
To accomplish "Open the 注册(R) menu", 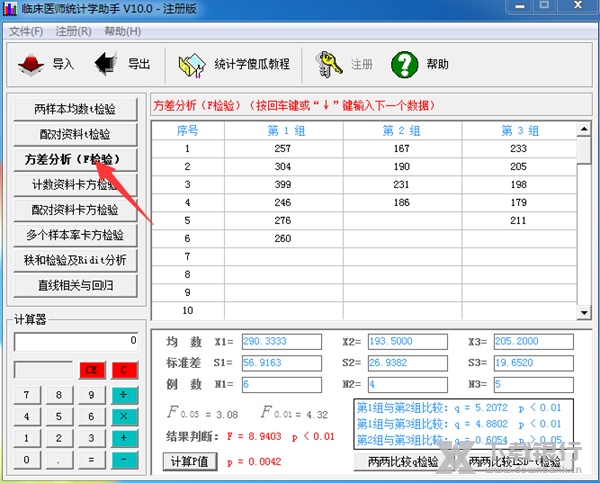I will [x=73, y=31].
